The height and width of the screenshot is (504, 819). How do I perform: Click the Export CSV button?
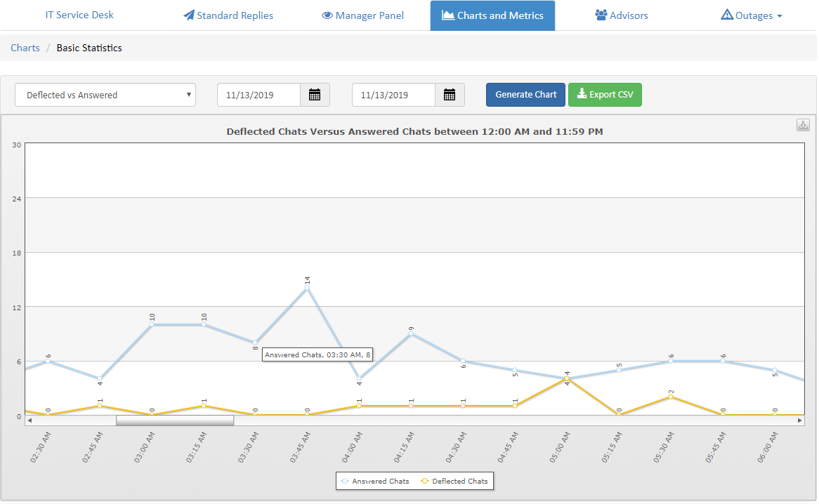click(605, 95)
